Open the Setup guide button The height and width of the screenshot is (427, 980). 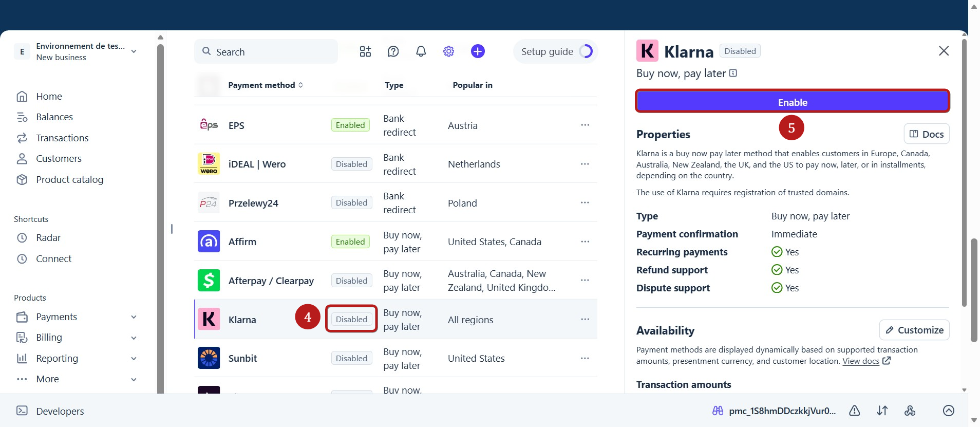click(x=556, y=51)
